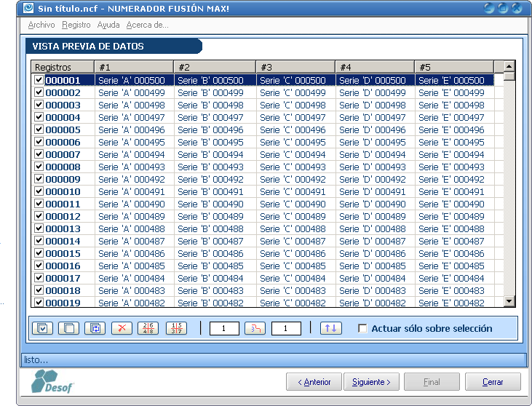Open the Acerca de... menu

(x=147, y=25)
